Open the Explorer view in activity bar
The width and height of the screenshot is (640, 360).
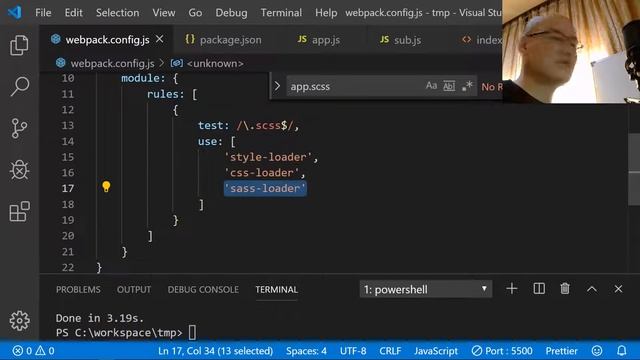pyautogui.click(x=19, y=45)
